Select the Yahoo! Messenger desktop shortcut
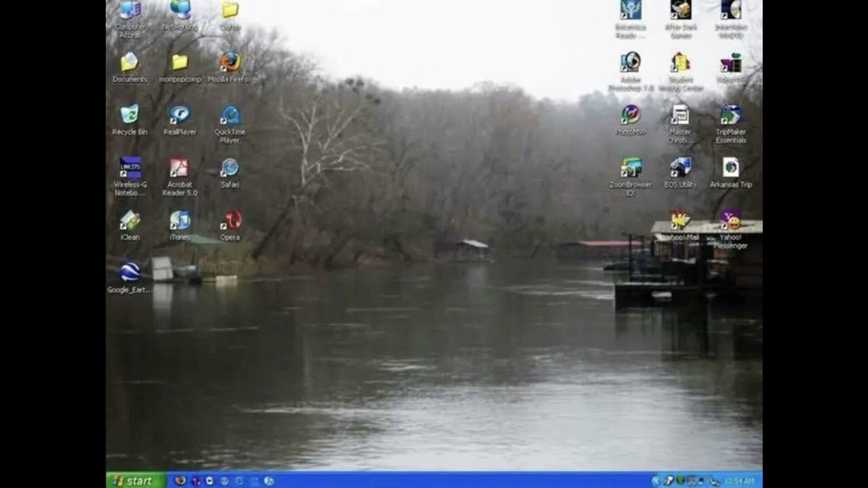 (x=730, y=229)
